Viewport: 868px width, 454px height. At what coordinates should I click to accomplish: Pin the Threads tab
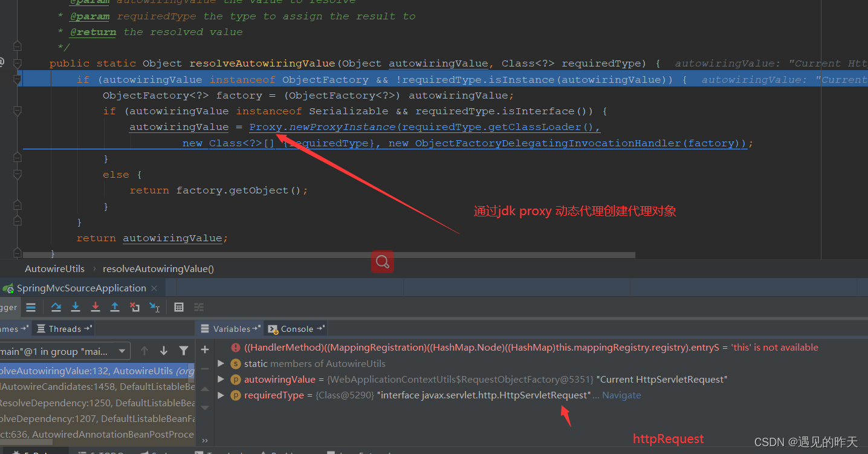point(88,328)
